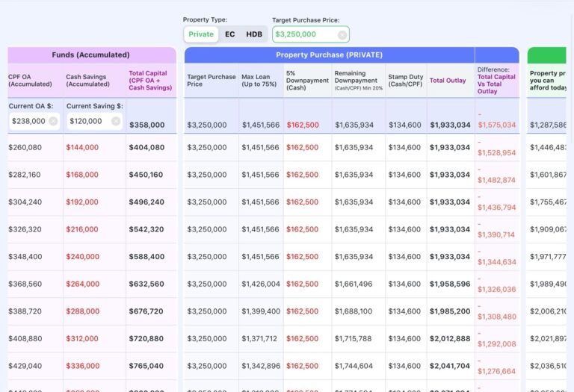
Task: Click the Funds (Accumulated) section header
Action: (x=91, y=55)
